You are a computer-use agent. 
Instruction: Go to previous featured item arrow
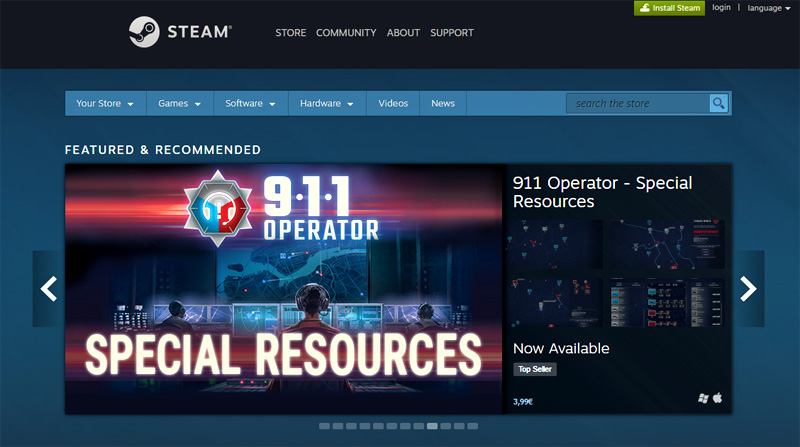(49, 289)
